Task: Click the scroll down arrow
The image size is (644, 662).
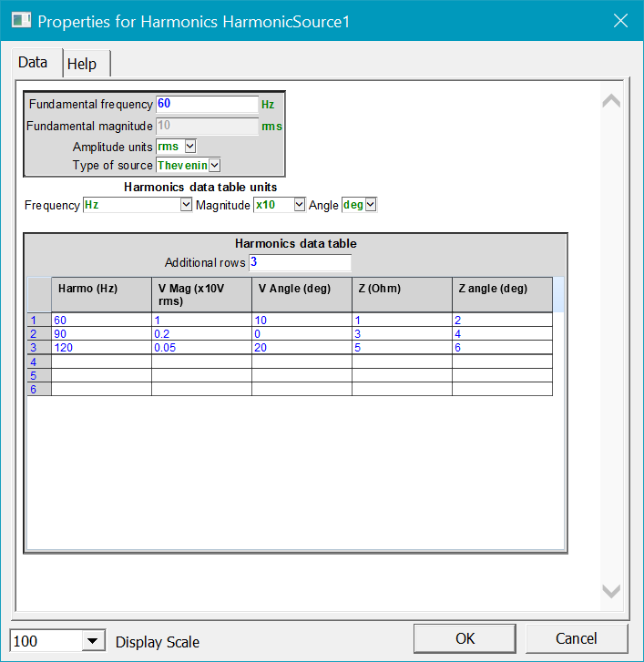Action: (x=611, y=591)
